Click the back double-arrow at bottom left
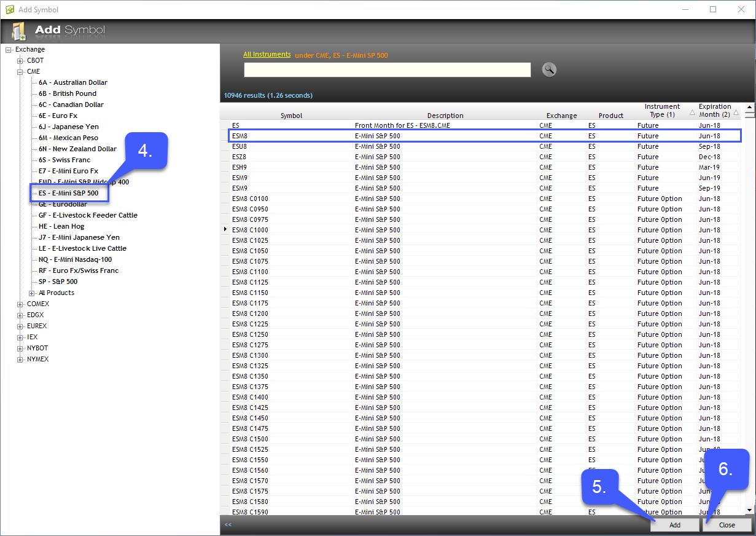 [228, 525]
